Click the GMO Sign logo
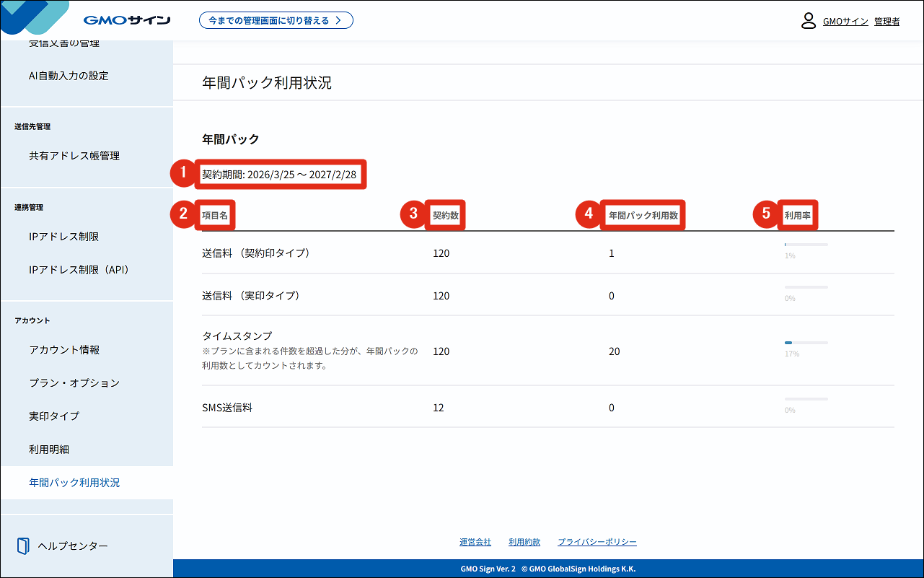Image resolution: width=924 pixels, height=578 pixels. pos(126,19)
